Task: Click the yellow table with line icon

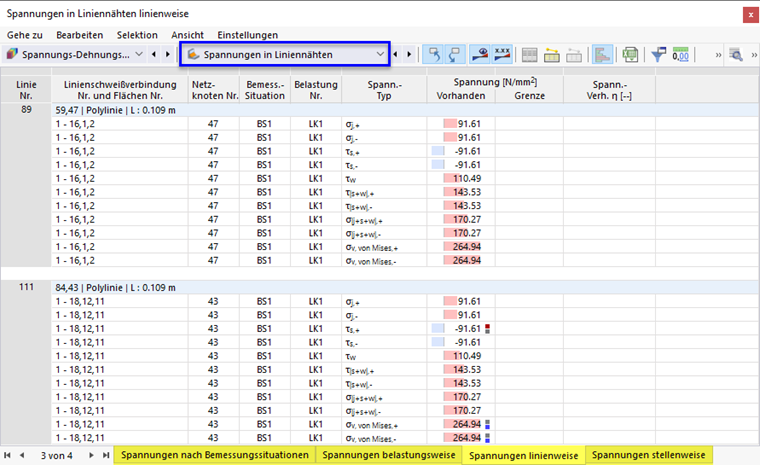Action: tap(552, 55)
